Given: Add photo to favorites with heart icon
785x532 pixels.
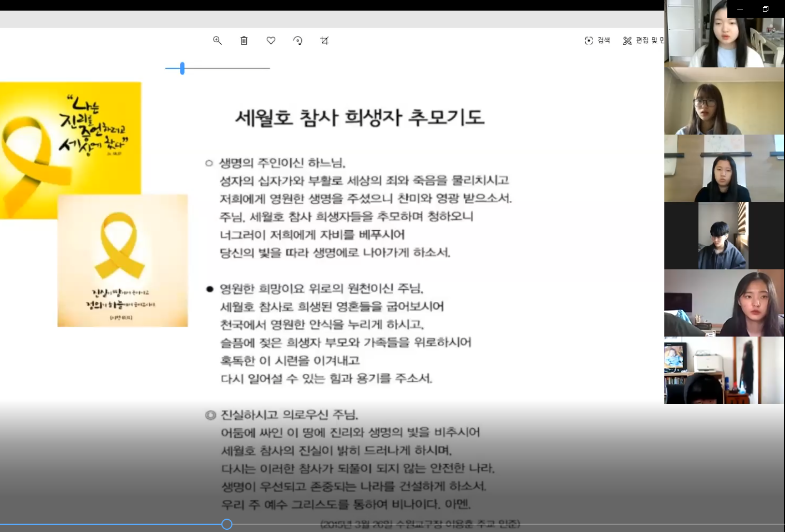Looking at the screenshot, I should [271, 40].
